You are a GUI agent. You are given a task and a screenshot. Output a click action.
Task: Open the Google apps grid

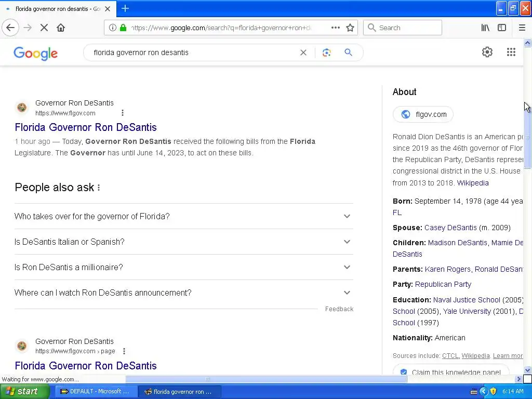pos(511,52)
